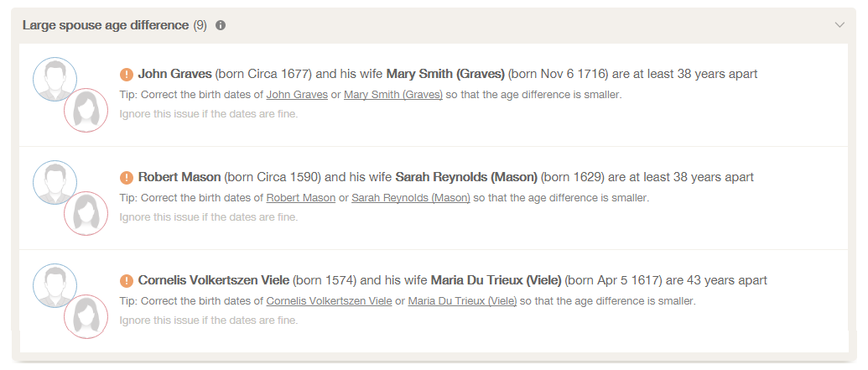Viewport: 868px width, 370px height.
Task: Open the Maria Du Trieux (Viele) tip link
Action: coord(462,301)
